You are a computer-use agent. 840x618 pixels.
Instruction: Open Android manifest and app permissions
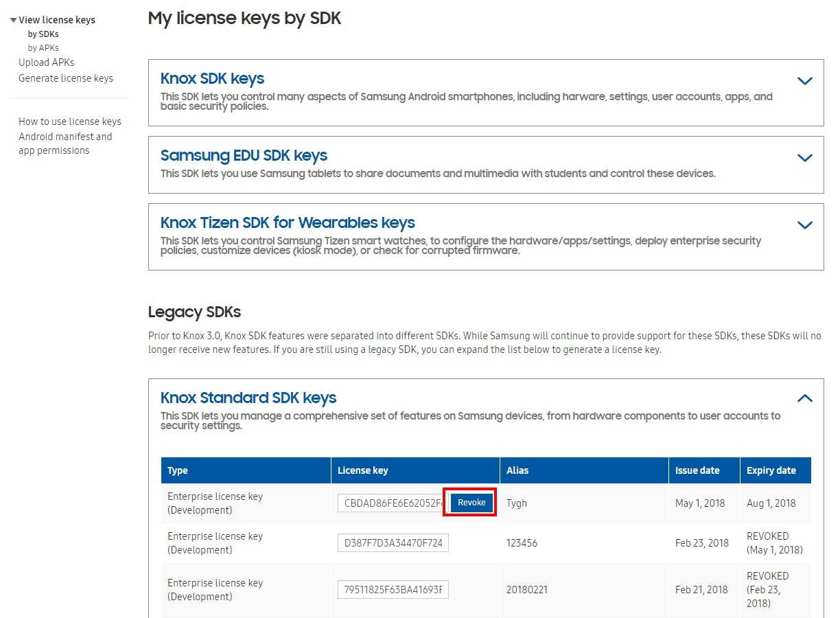click(65, 144)
